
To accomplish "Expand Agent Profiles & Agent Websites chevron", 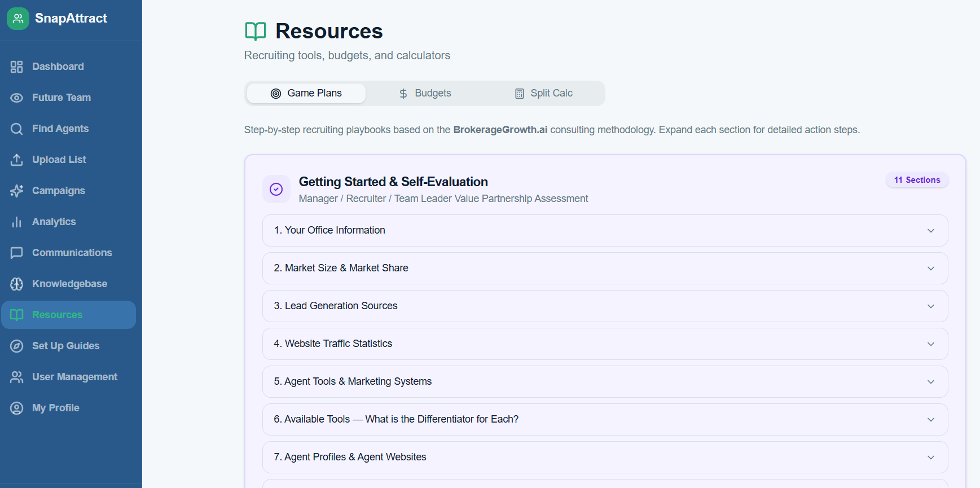I will (931, 458).
